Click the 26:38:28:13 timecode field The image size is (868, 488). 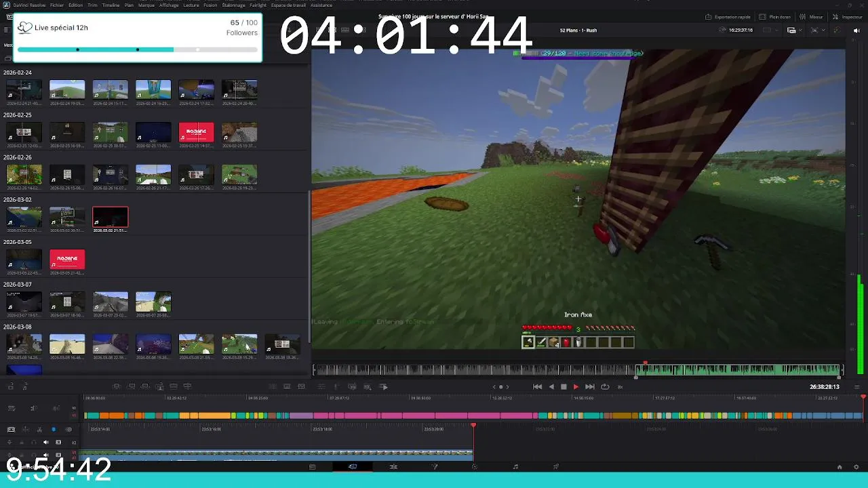824,387
